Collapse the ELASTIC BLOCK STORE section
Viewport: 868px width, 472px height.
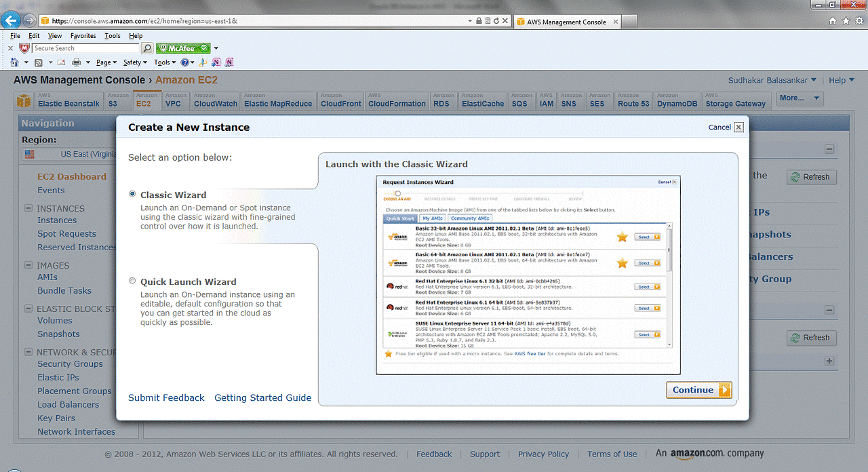click(28, 309)
